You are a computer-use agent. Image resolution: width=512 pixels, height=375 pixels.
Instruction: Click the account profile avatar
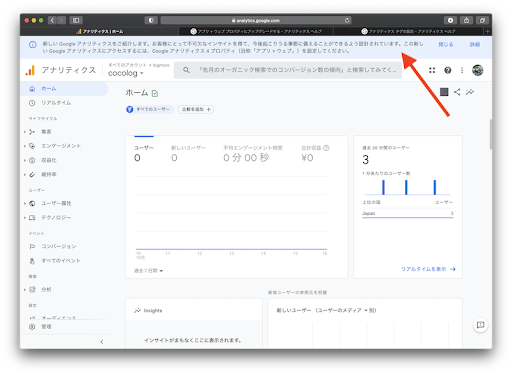coord(478,70)
